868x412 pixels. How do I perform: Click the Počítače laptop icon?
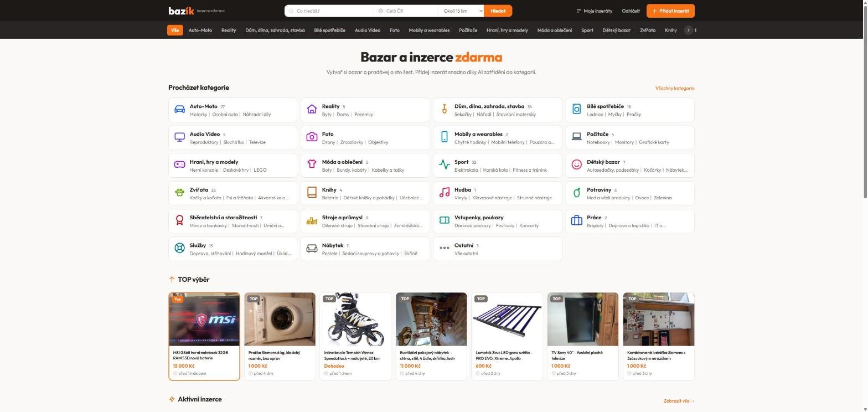click(576, 137)
